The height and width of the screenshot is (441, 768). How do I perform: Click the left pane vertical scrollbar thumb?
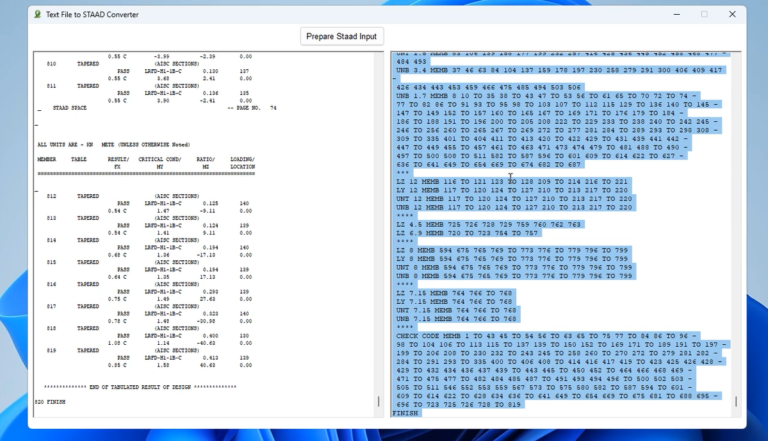379,401
